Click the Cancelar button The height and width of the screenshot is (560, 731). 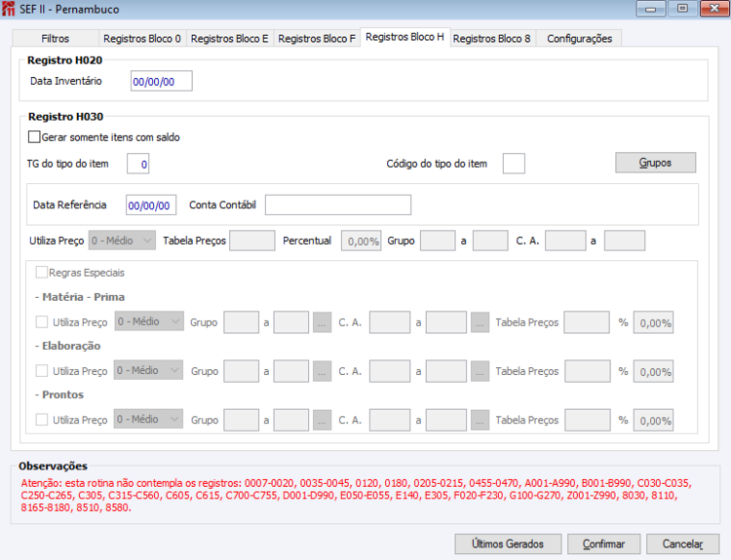coord(683,543)
